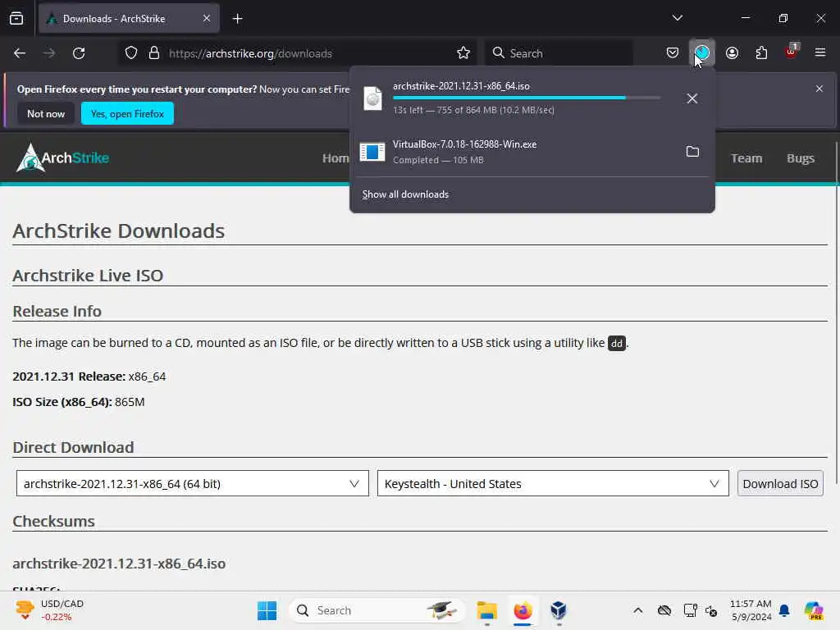Click the ISO download progress bar

click(x=527, y=98)
